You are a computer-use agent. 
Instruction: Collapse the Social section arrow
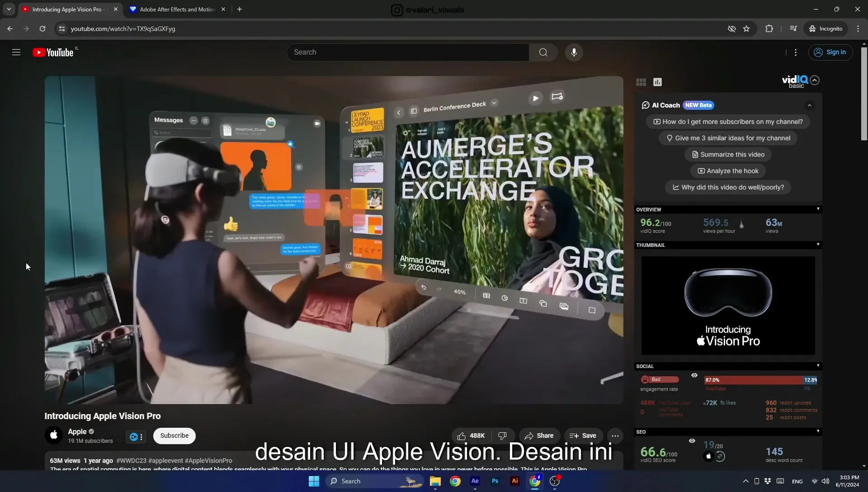pyautogui.click(x=818, y=365)
